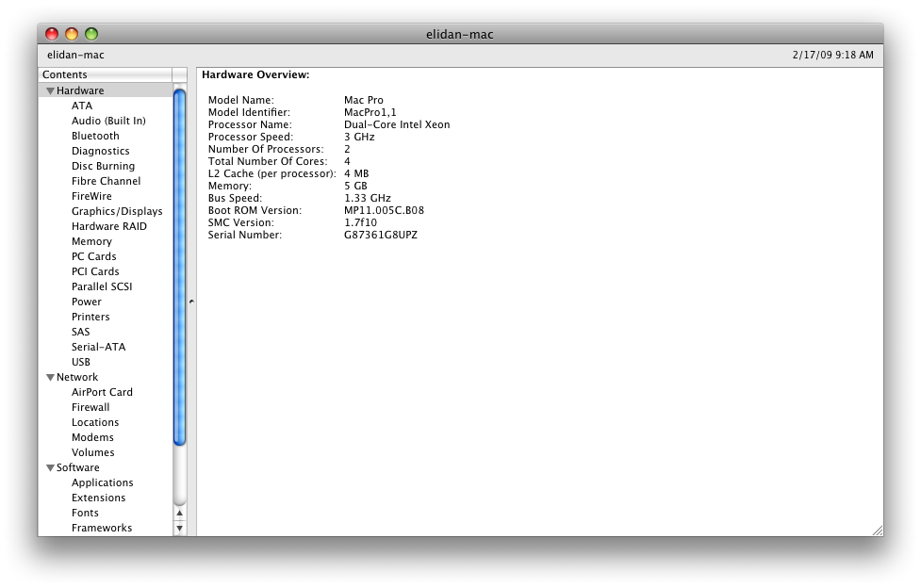Image resolution: width=921 pixels, height=588 pixels.
Task: Click the Processor Speed value 3 GHz
Action: tap(359, 137)
